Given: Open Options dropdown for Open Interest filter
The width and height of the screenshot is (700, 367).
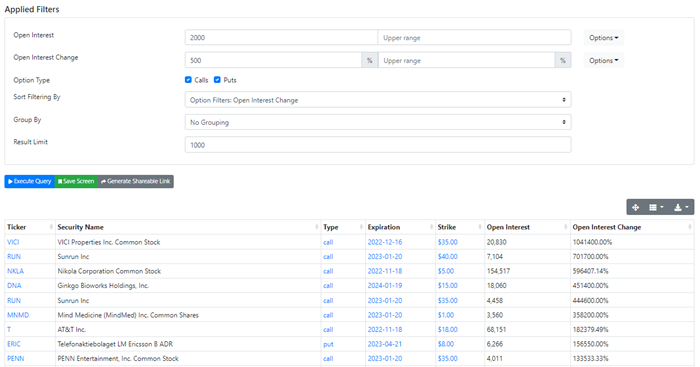Looking at the screenshot, I should (x=604, y=38).
